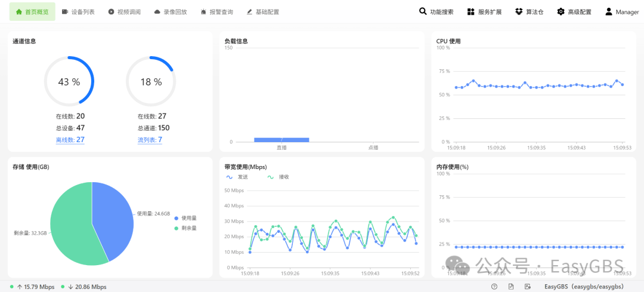Click the 使用量: 24.6GB pie label
644x292 pixels.
153,213
